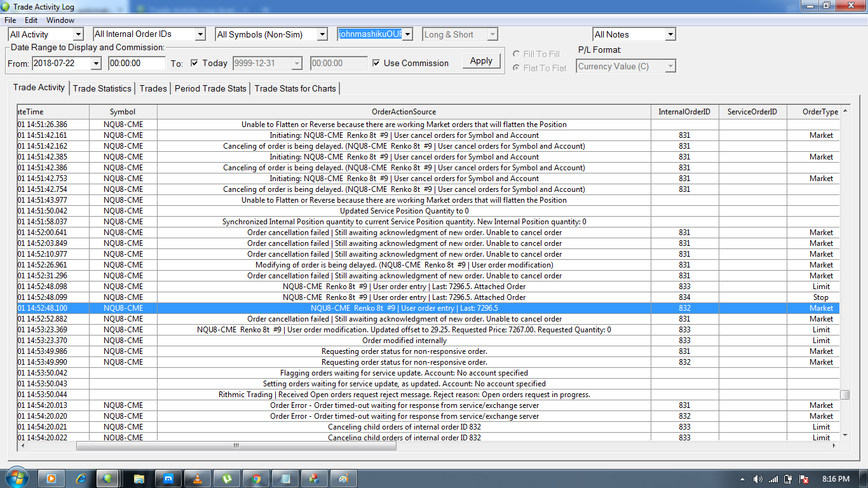Switch to the Trade Statistics tab
Image resolution: width=868 pixels, height=488 pixels.
tap(102, 88)
